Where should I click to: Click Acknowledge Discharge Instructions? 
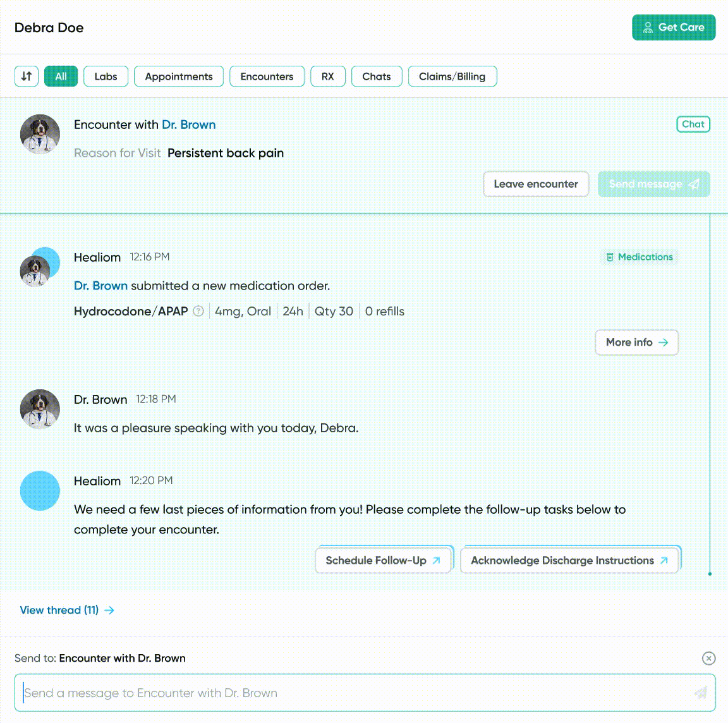pyautogui.click(x=569, y=560)
